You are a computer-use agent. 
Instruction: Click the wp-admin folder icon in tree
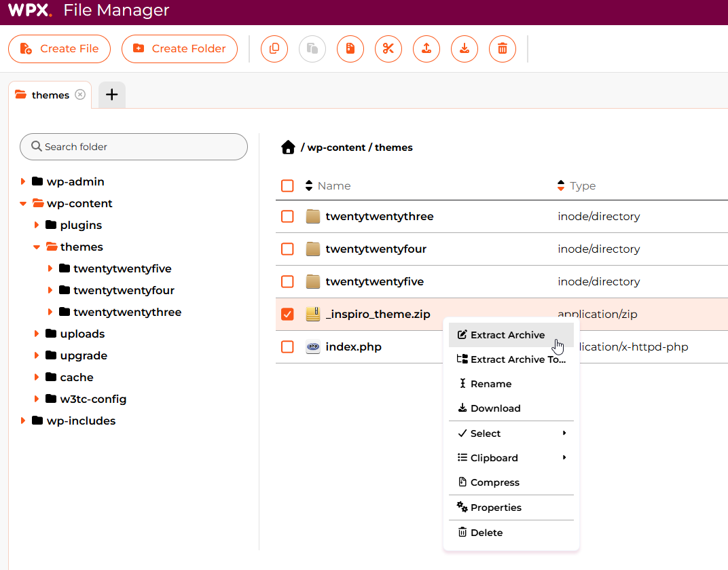37,181
